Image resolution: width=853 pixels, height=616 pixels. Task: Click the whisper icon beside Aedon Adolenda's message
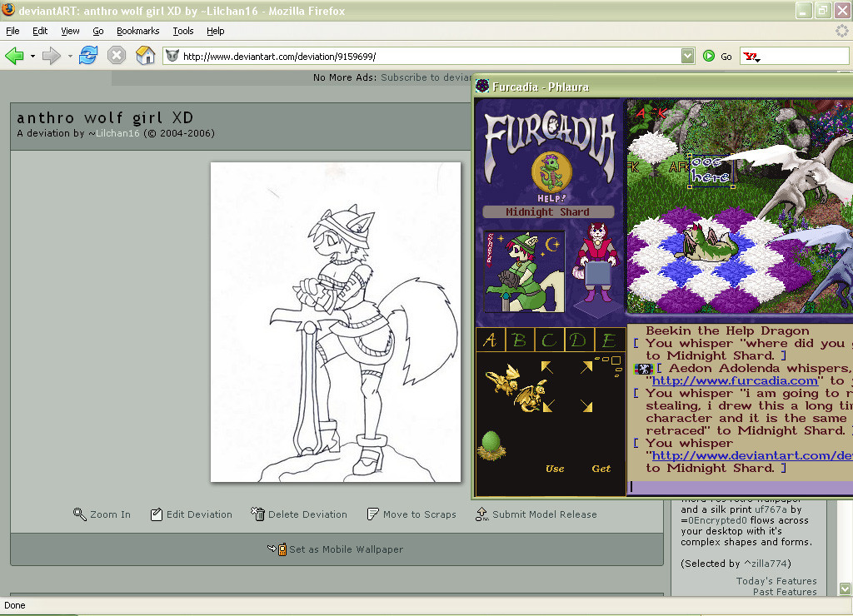[643, 369]
